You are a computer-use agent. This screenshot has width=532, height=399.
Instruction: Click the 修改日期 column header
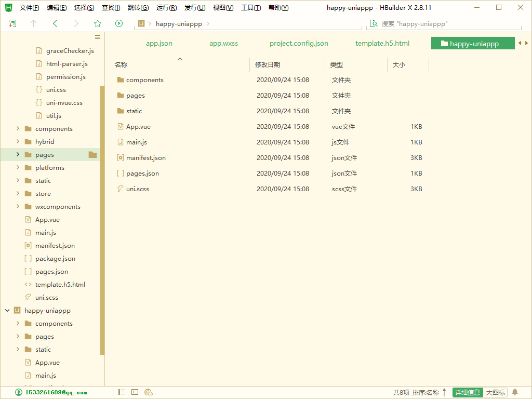(x=268, y=65)
